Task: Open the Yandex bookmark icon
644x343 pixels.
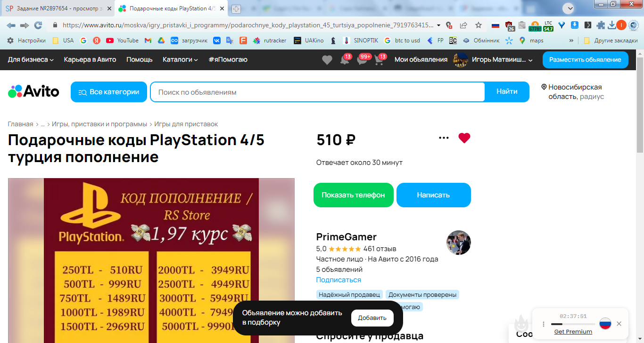Action: [97, 41]
